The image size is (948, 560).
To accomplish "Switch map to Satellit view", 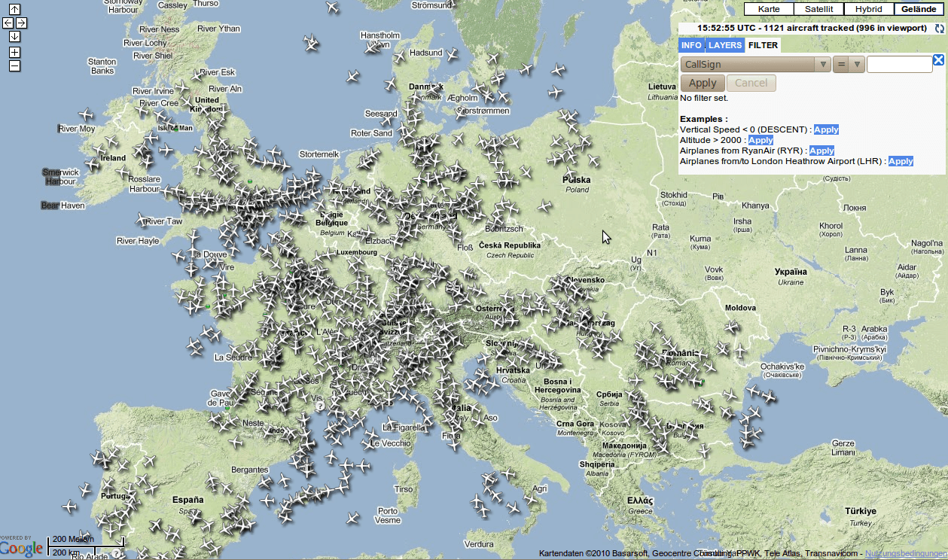I will (818, 9).
